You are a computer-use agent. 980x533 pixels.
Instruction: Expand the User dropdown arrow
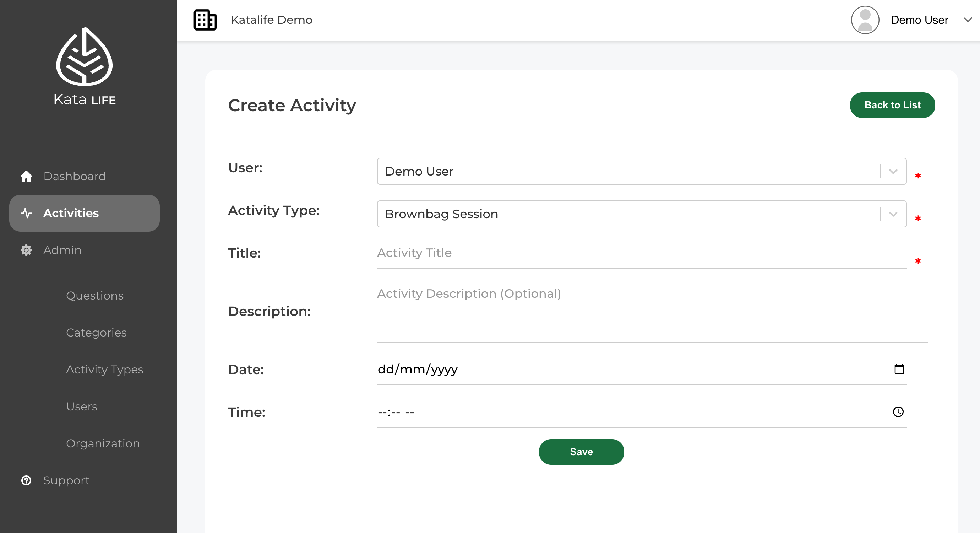pos(893,171)
